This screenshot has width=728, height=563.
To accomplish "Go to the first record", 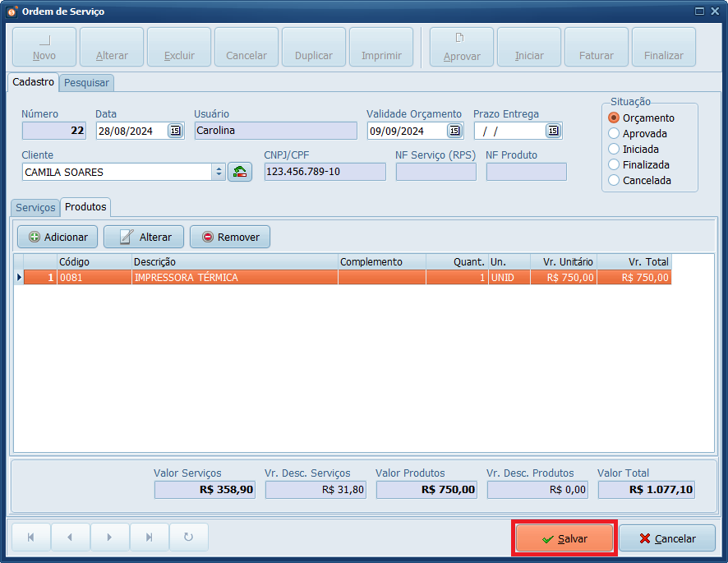I will 31,538.
